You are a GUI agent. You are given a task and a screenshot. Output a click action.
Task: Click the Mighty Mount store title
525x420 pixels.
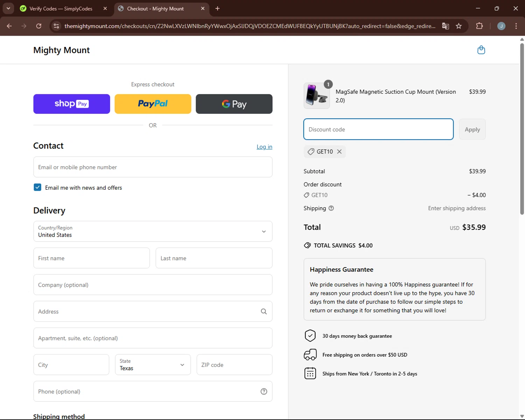(62, 50)
